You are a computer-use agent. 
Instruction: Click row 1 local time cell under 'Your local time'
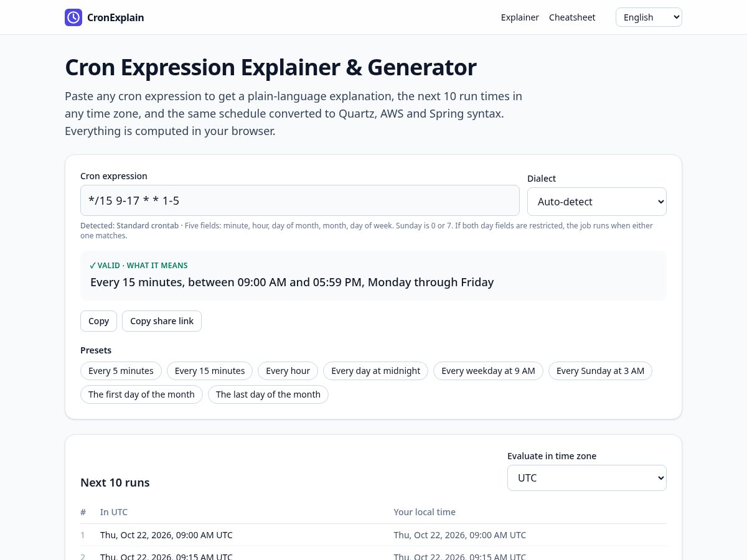pyautogui.click(x=460, y=535)
